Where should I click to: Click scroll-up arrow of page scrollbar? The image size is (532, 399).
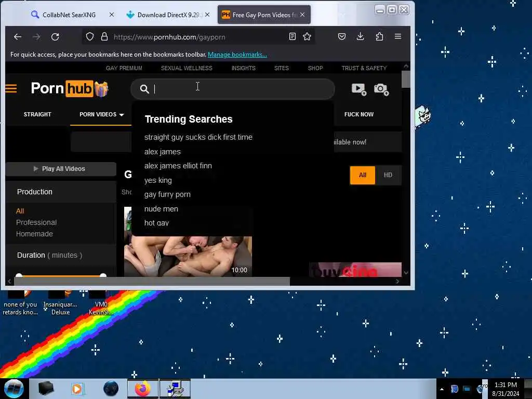(x=406, y=66)
